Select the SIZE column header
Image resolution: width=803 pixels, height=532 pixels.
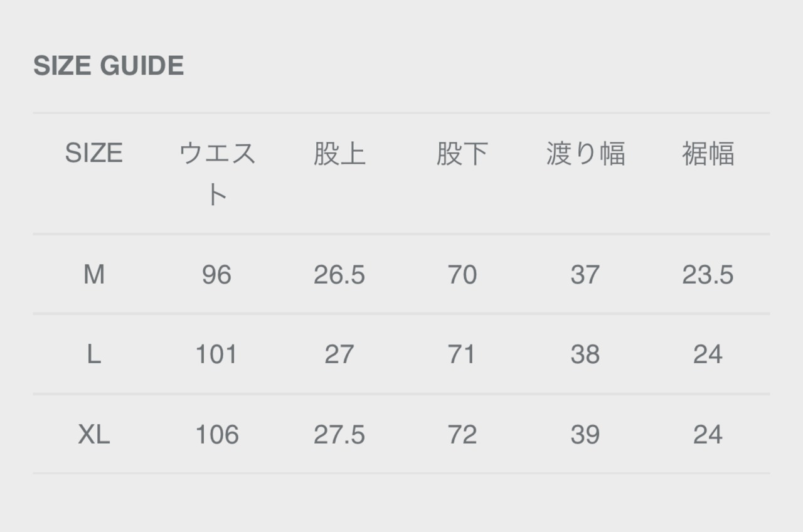tap(94, 154)
